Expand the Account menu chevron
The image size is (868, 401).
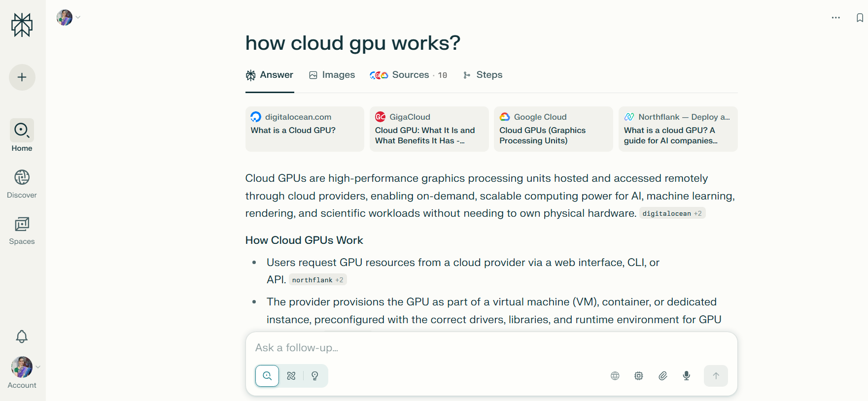38,367
